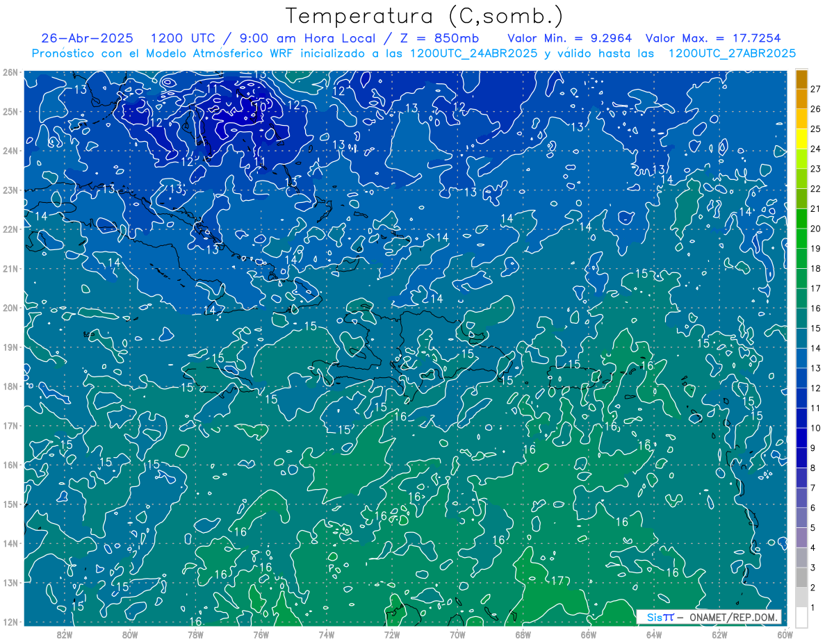
Task: Click the colorbar dark blue band between 9 and 10
Action: (801, 438)
